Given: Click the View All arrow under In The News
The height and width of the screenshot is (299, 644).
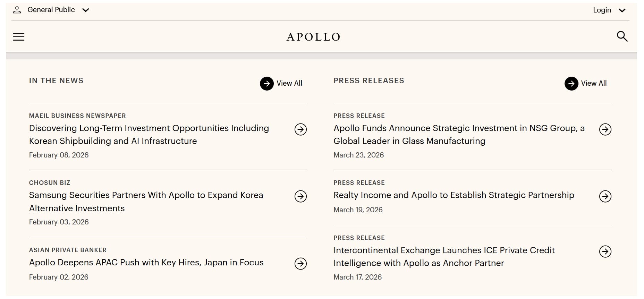Looking at the screenshot, I should [x=266, y=83].
